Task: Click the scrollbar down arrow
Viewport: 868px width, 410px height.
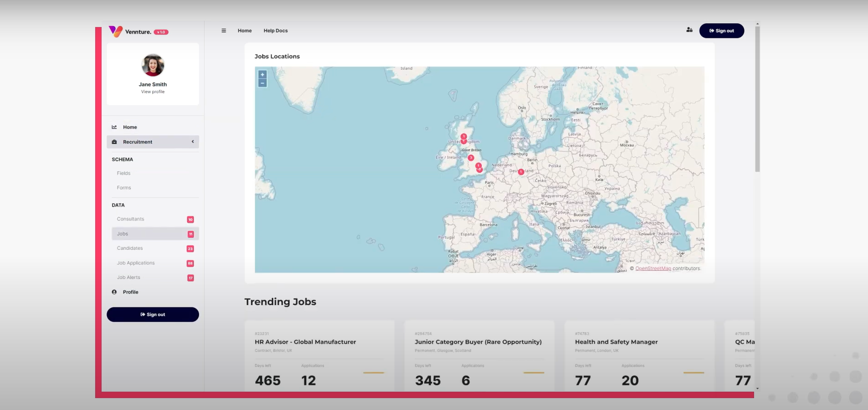Action: pos(757,388)
